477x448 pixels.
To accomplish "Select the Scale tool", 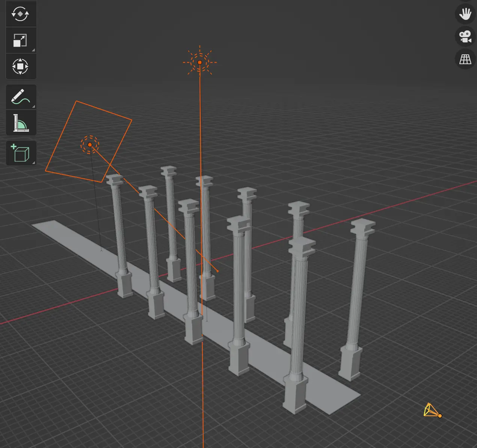I will click(x=21, y=40).
